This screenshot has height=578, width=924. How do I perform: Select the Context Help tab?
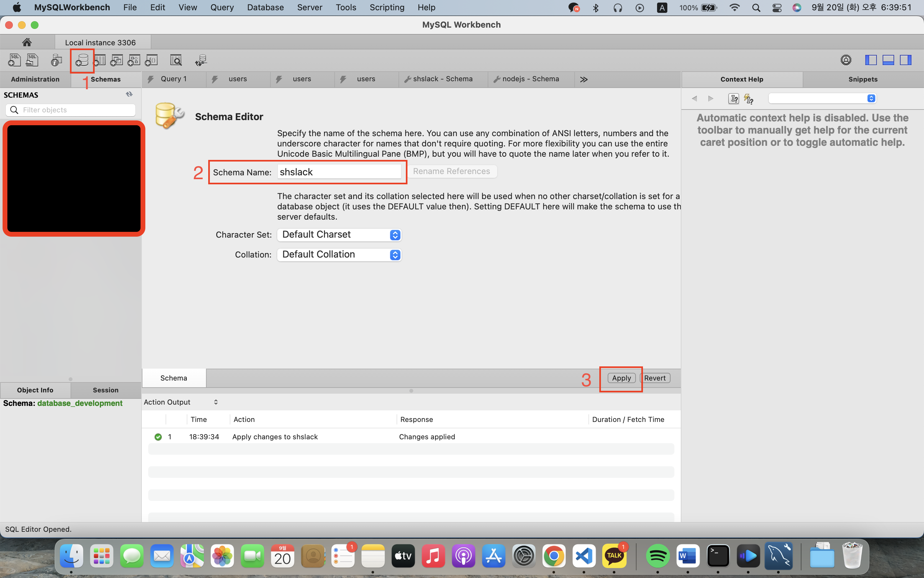[742, 79]
